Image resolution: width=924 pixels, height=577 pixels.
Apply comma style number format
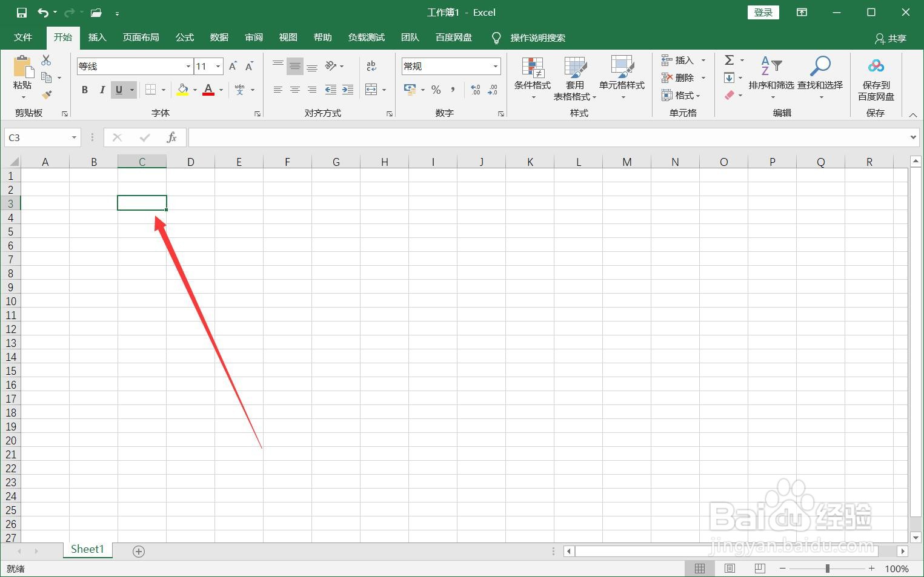[x=453, y=90]
